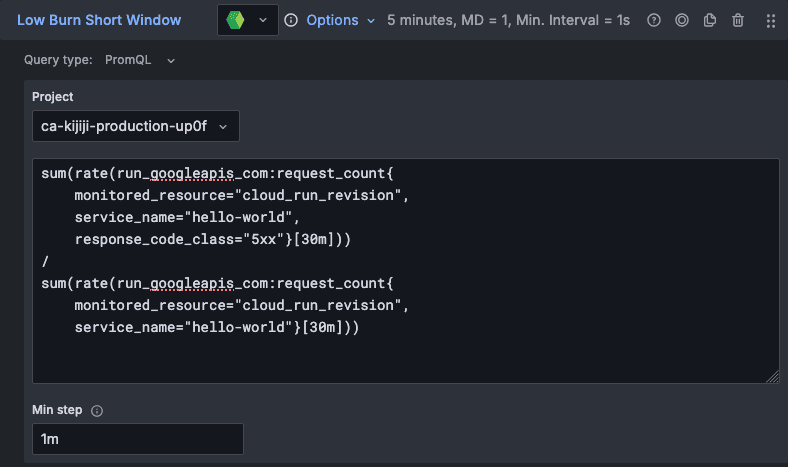Toggle the query visibility icon with concentric circles

(x=682, y=20)
